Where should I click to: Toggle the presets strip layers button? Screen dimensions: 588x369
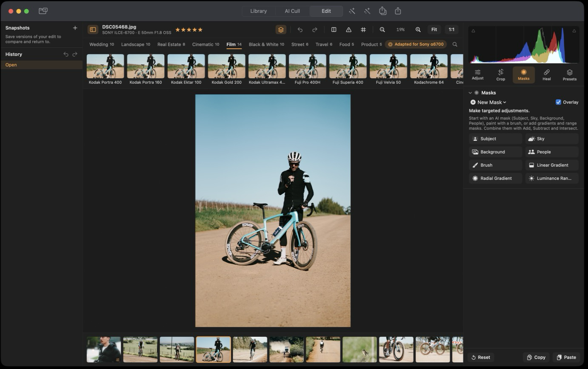tap(281, 30)
